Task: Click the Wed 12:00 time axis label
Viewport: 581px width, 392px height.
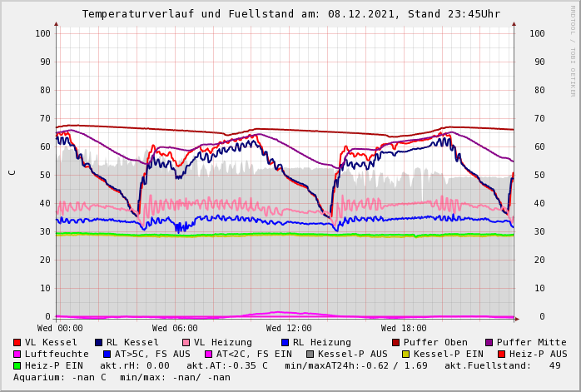Action: [x=289, y=328]
